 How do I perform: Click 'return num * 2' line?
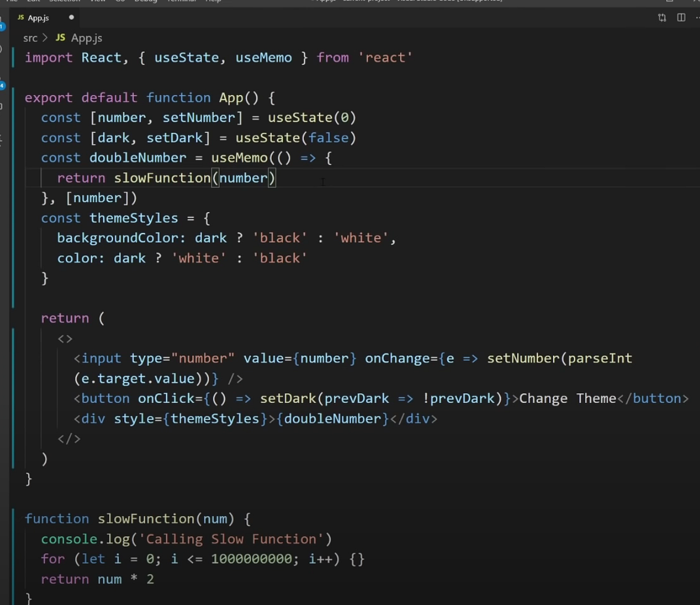(x=97, y=579)
